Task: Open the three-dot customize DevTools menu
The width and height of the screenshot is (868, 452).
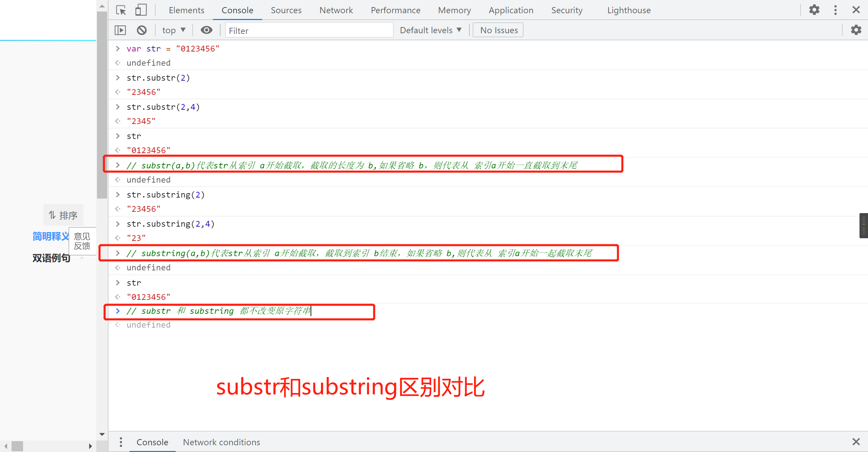Action: click(835, 10)
